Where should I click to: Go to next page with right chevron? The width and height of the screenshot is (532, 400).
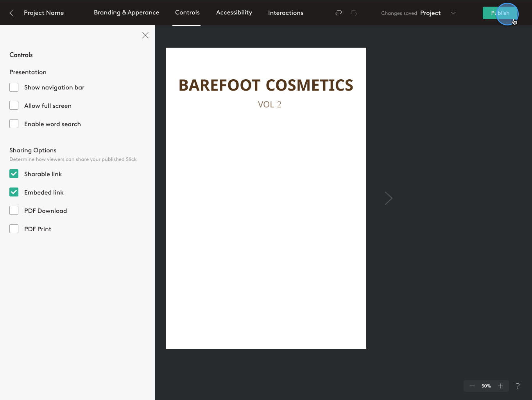(x=389, y=198)
